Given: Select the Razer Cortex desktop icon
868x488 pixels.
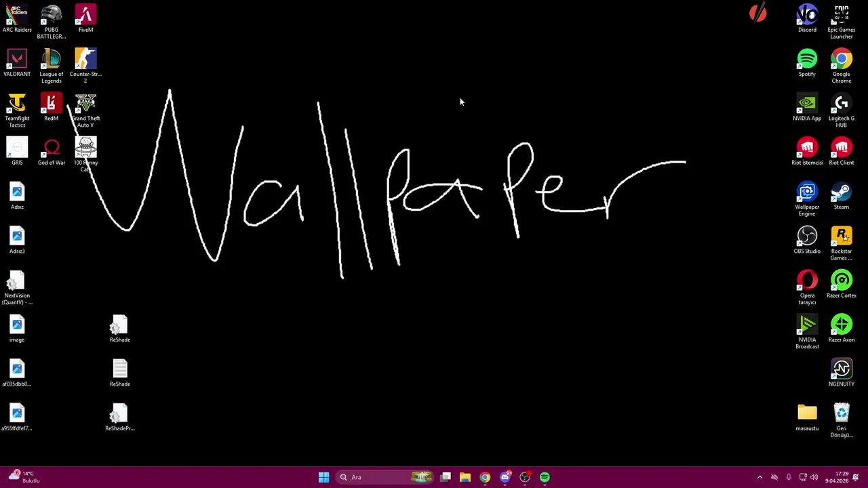Looking at the screenshot, I should tap(842, 284).
